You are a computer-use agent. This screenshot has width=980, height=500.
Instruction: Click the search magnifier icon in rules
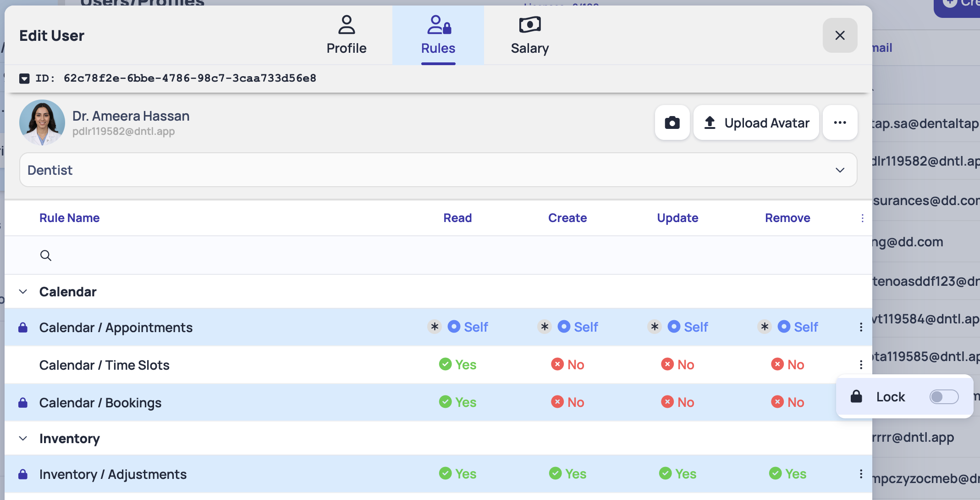pyautogui.click(x=46, y=256)
